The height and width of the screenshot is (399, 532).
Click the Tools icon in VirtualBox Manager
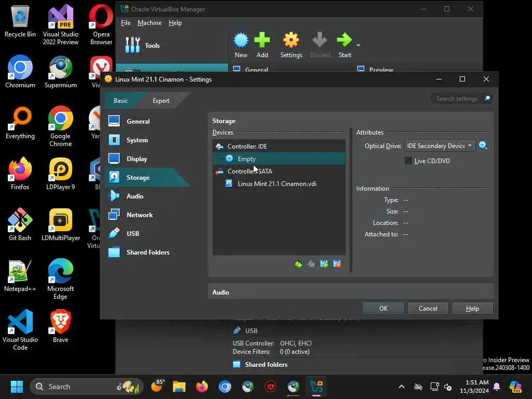(x=132, y=45)
